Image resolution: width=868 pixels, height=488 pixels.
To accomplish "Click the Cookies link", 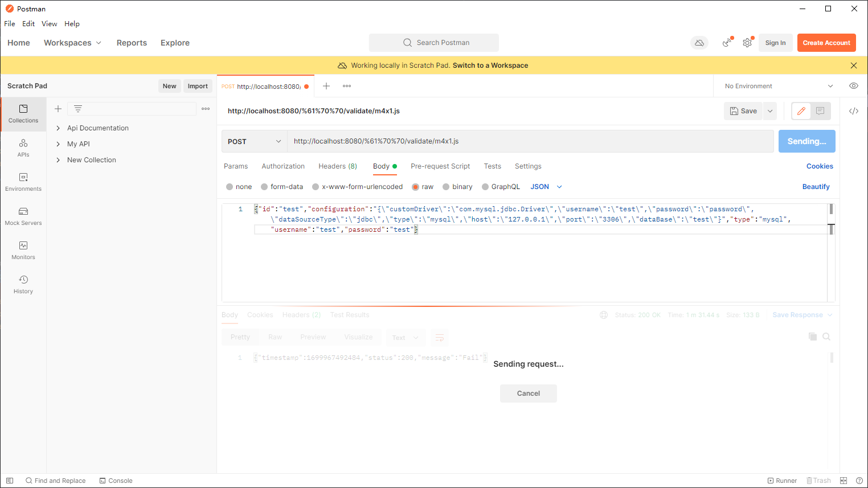I will [820, 166].
